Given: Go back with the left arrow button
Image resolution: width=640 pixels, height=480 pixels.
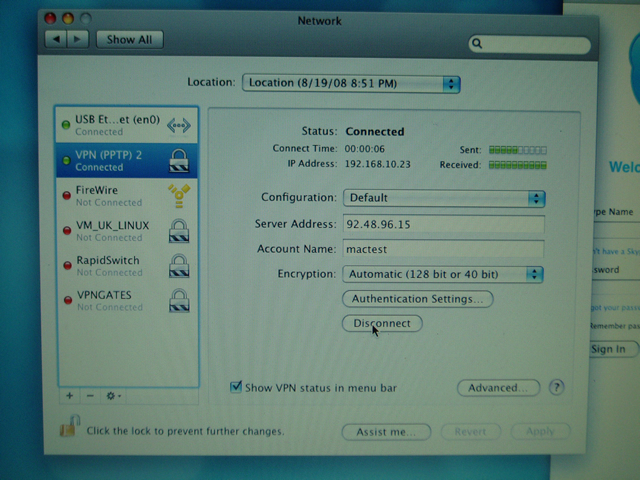Looking at the screenshot, I should [56, 40].
